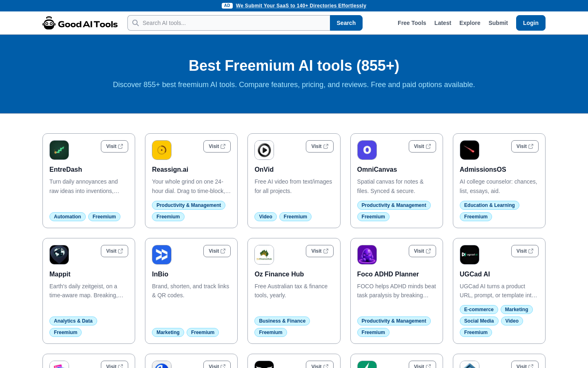This screenshot has width=588, height=368.
Task: Select the Freemium tag on OnVid
Action: 295,217
